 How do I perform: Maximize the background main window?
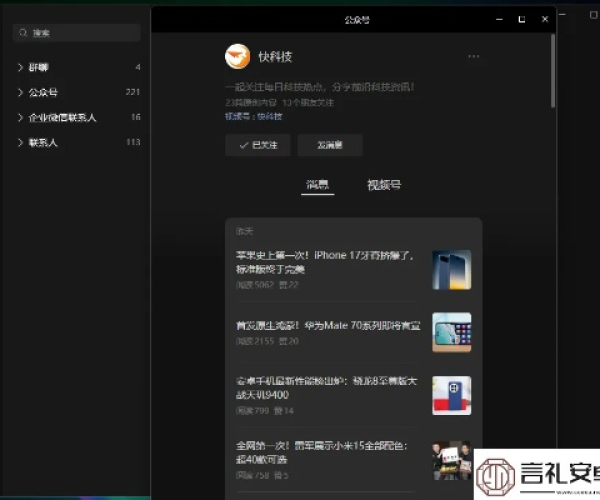[x=593, y=15]
